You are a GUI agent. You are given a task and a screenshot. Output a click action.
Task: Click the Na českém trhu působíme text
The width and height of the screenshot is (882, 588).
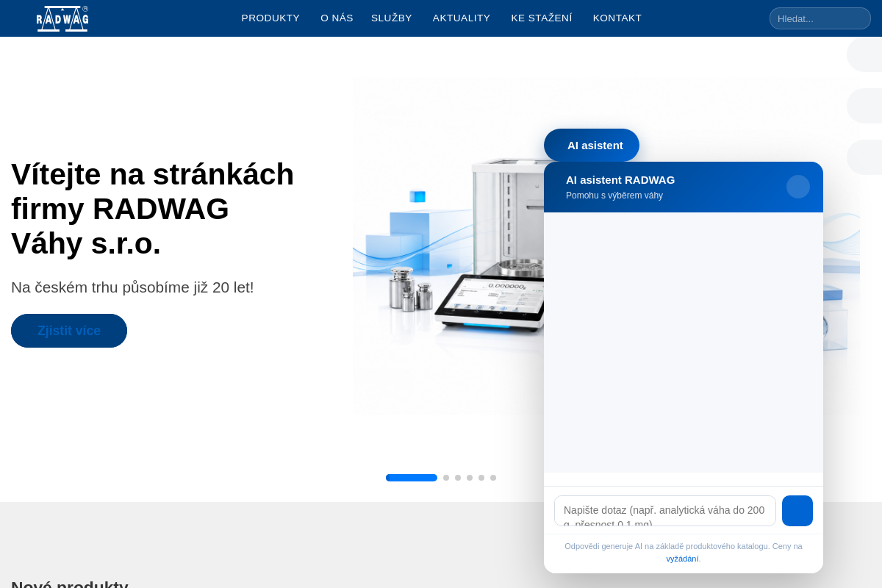[132, 287]
